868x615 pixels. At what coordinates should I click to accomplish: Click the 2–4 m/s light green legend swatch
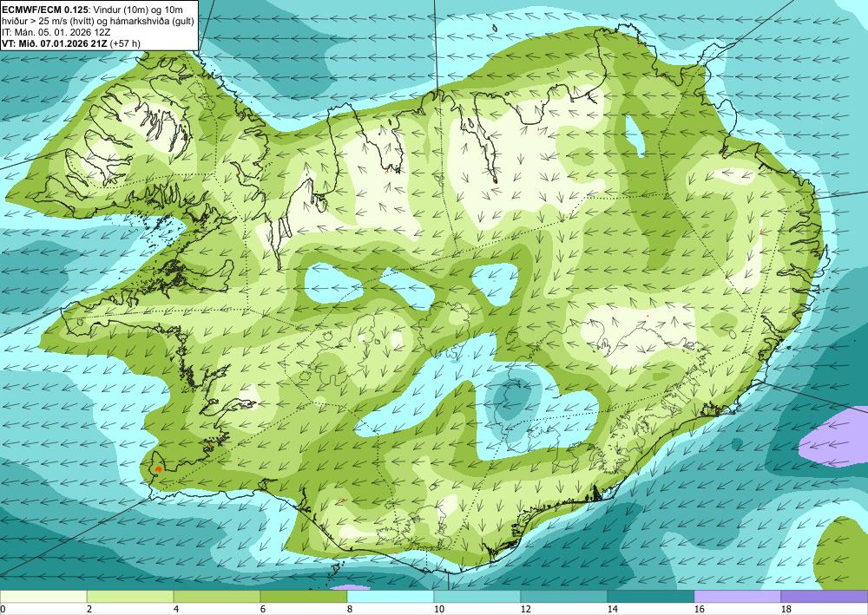(130, 596)
